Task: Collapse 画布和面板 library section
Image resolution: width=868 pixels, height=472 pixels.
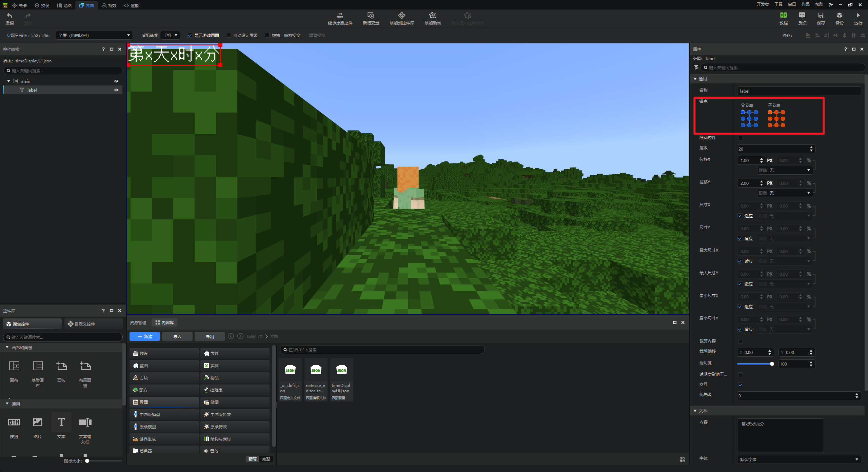Action: tap(7, 348)
